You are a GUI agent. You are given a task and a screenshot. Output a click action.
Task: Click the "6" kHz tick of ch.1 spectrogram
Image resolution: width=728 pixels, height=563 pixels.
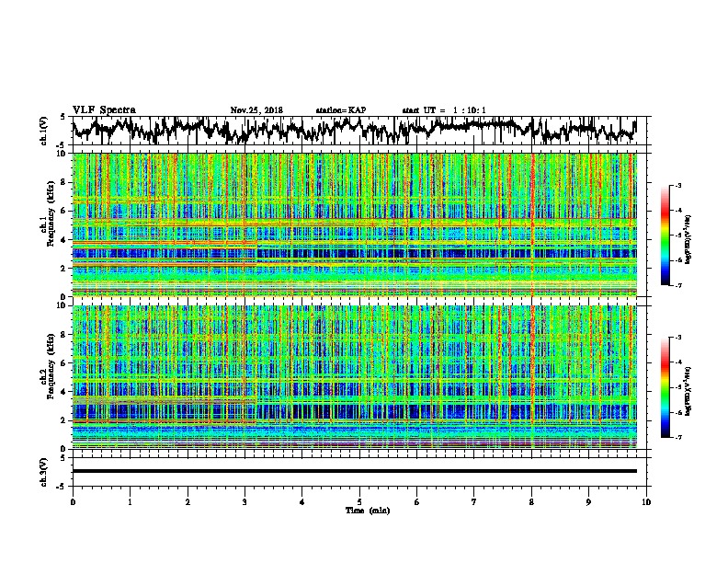coord(64,211)
